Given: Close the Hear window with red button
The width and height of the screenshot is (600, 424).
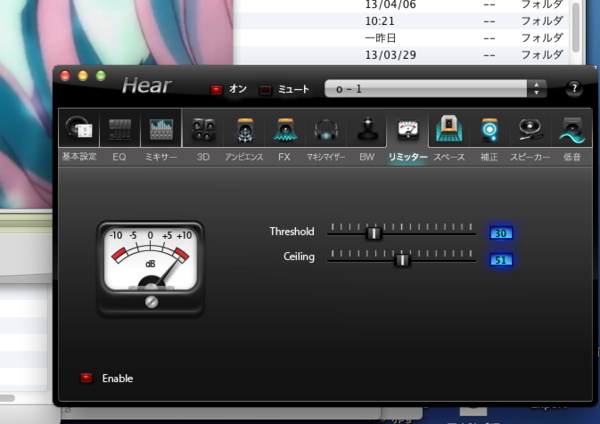Looking at the screenshot, I should (65, 75).
